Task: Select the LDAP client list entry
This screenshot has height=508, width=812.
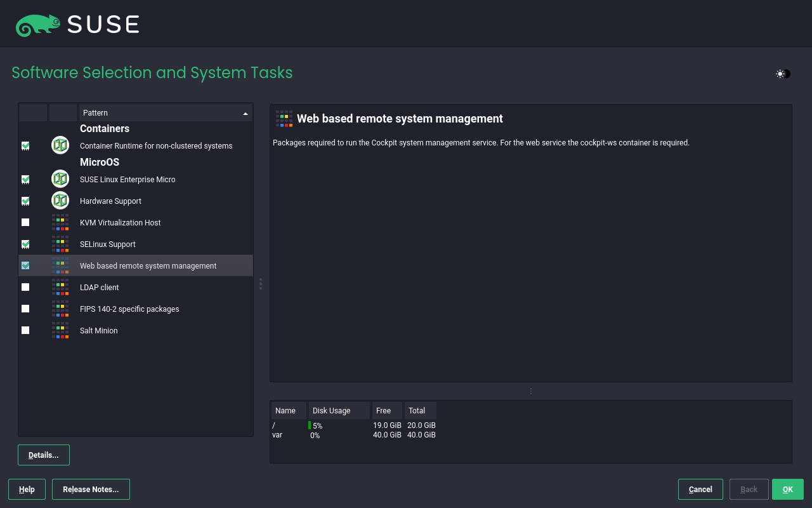Action: [100, 288]
